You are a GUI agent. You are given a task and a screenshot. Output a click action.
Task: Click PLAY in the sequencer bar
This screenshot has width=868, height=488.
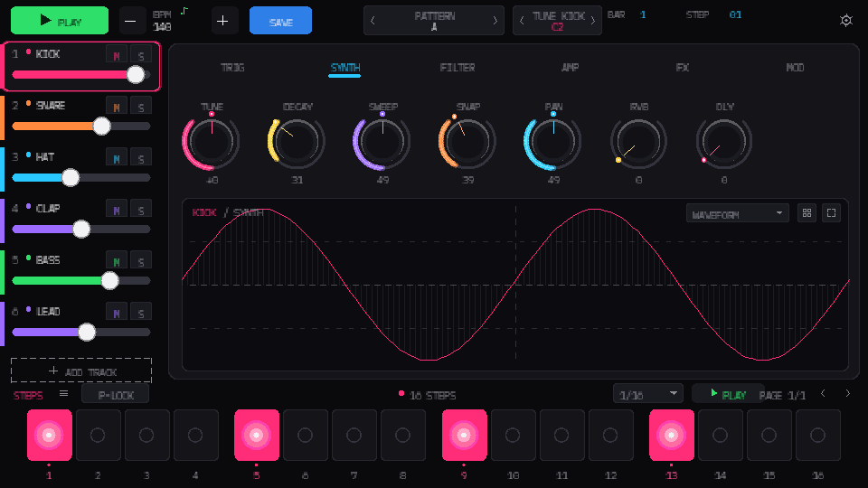point(728,394)
